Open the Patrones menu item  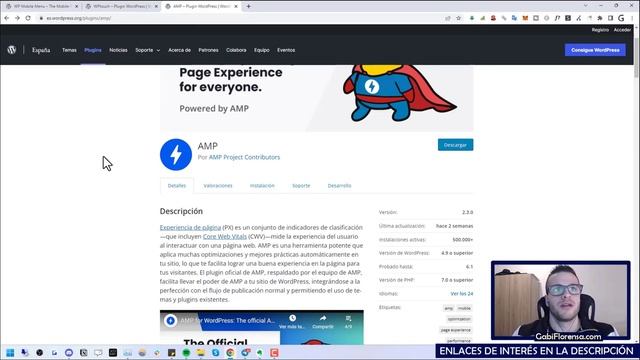pyautogui.click(x=208, y=50)
